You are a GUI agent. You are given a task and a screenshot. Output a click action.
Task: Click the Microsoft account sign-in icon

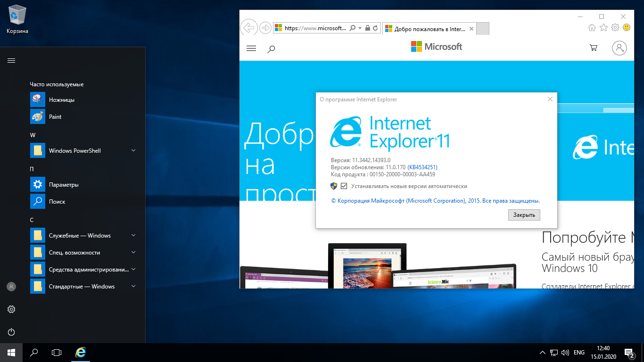pyautogui.click(x=619, y=48)
